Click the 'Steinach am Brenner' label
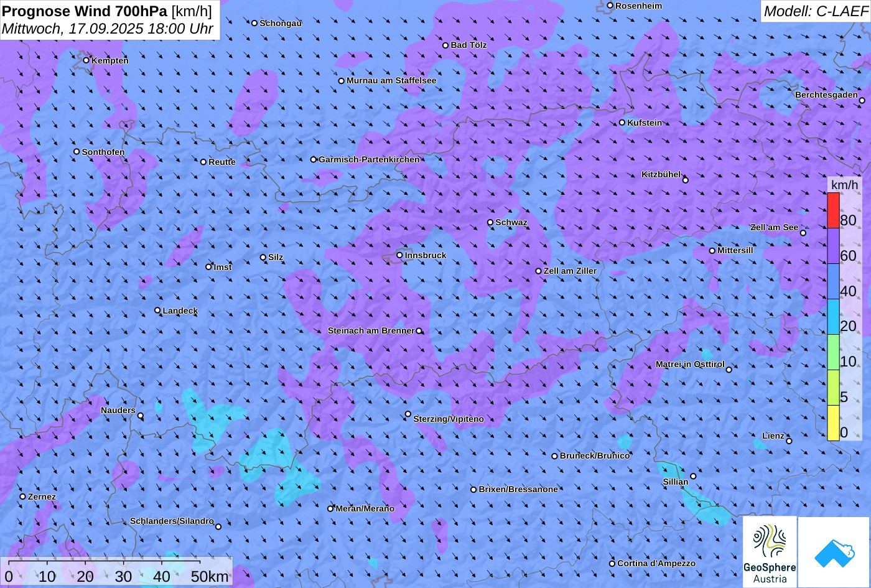 point(371,331)
